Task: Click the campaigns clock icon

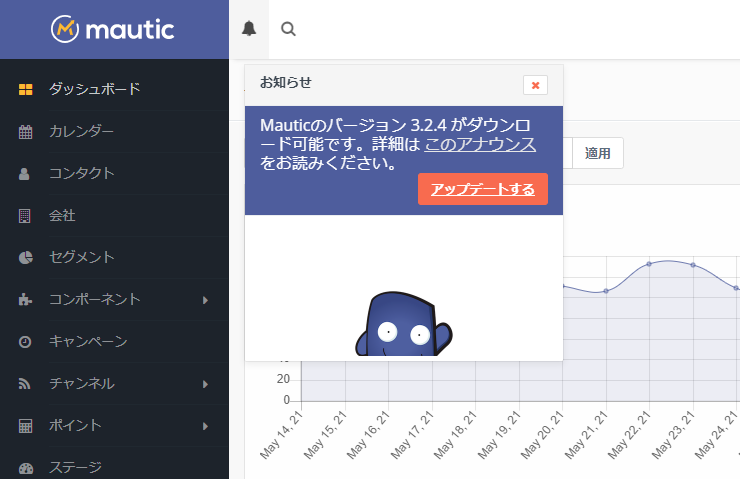Action: (x=26, y=342)
